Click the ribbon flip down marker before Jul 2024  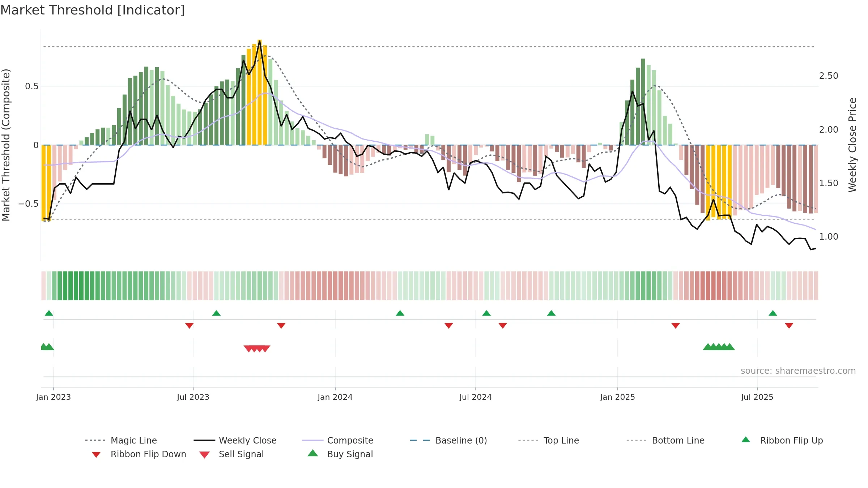tap(449, 326)
